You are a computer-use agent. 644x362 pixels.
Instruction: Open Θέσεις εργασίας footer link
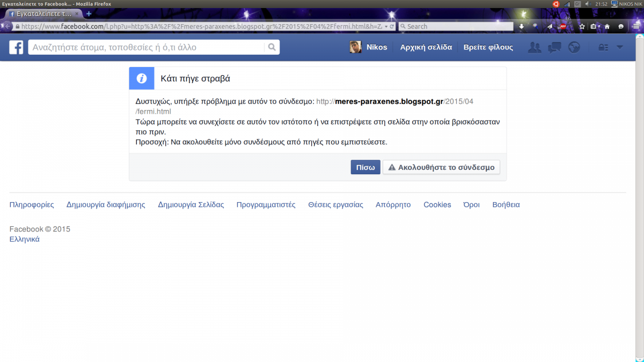[x=336, y=205]
